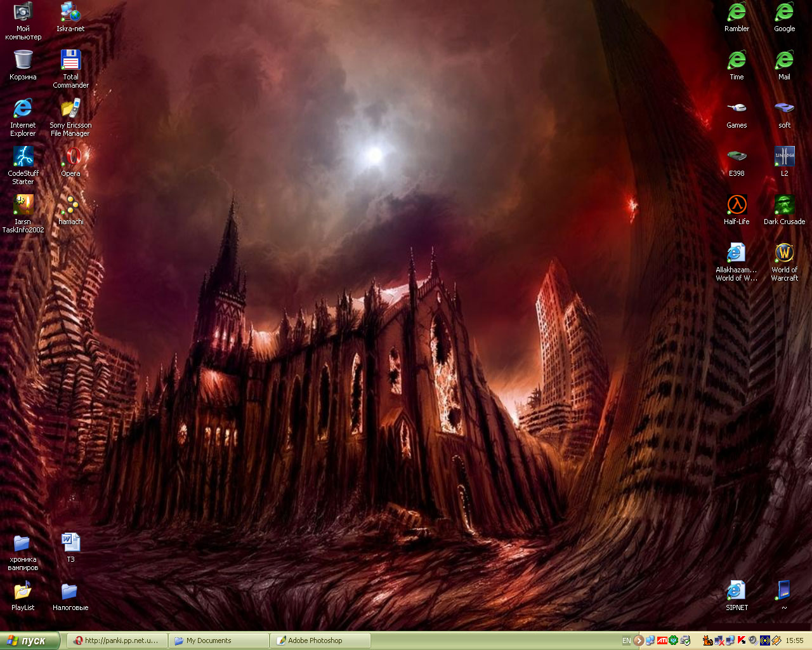Open the Games drive shortcut
The height and width of the screenshot is (650, 812).
pyautogui.click(x=737, y=114)
